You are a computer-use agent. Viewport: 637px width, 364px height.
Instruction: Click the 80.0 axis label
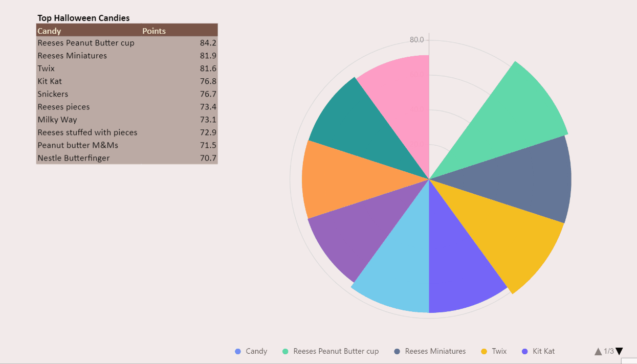coord(416,40)
